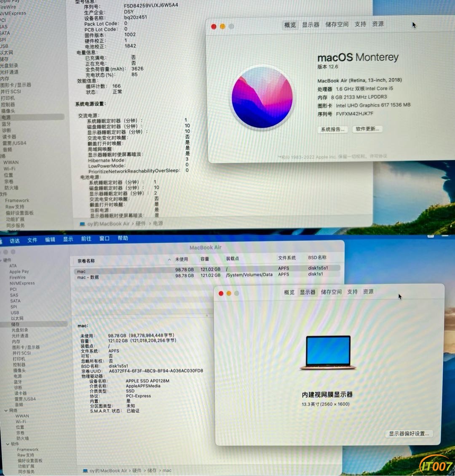
Task: Open 资源 tab in macOS Monterey window
Action: [x=378, y=24]
